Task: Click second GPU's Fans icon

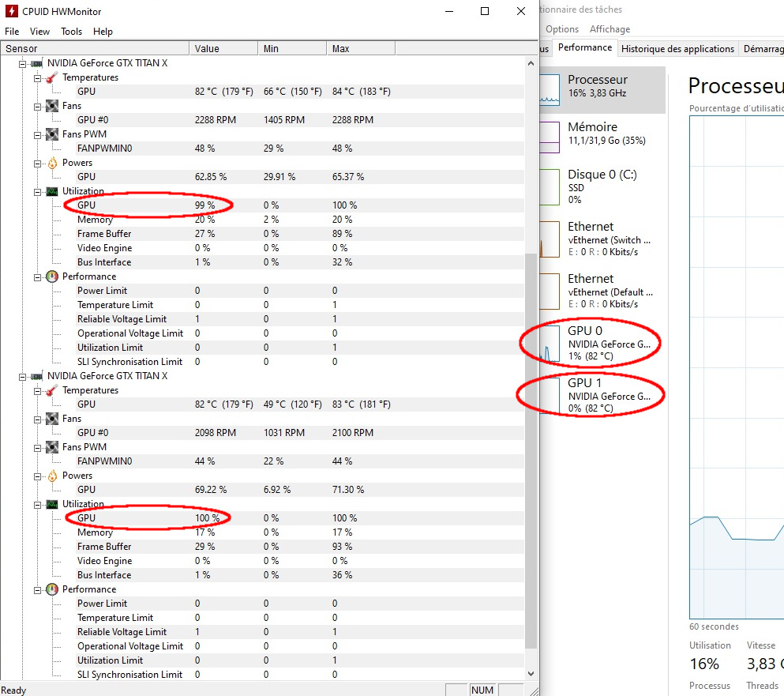Action: click(51, 419)
